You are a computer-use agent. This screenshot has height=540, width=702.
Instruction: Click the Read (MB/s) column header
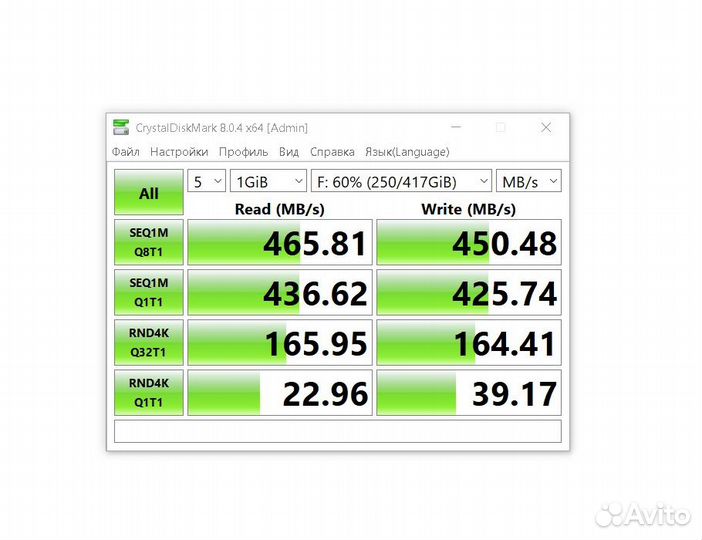[x=280, y=209]
